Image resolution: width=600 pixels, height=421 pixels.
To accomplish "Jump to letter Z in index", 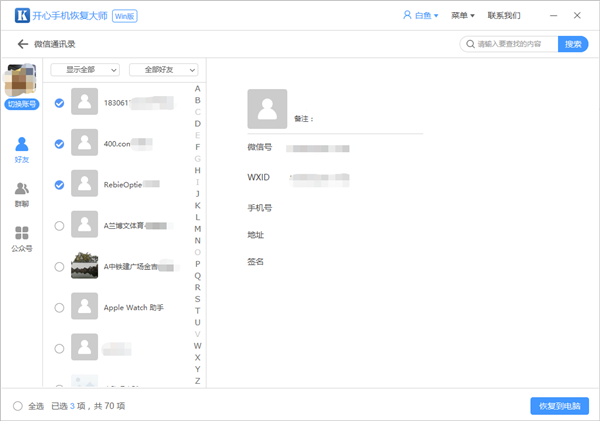I will point(197,381).
